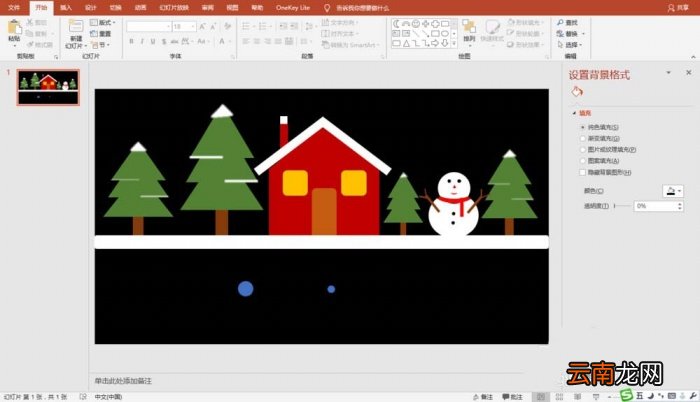This screenshot has width=700, height=402.
Task: Open the Section dropdown
Action: click(100, 45)
